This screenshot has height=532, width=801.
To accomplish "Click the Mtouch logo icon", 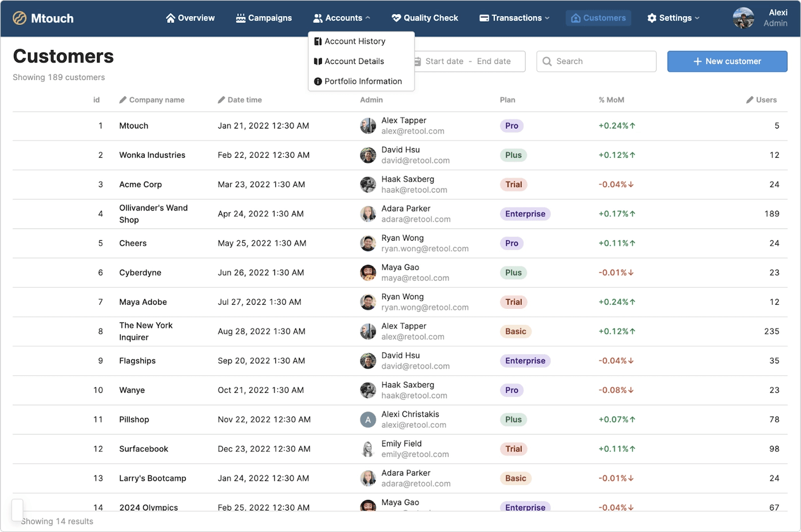I will [x=19, y=18].
